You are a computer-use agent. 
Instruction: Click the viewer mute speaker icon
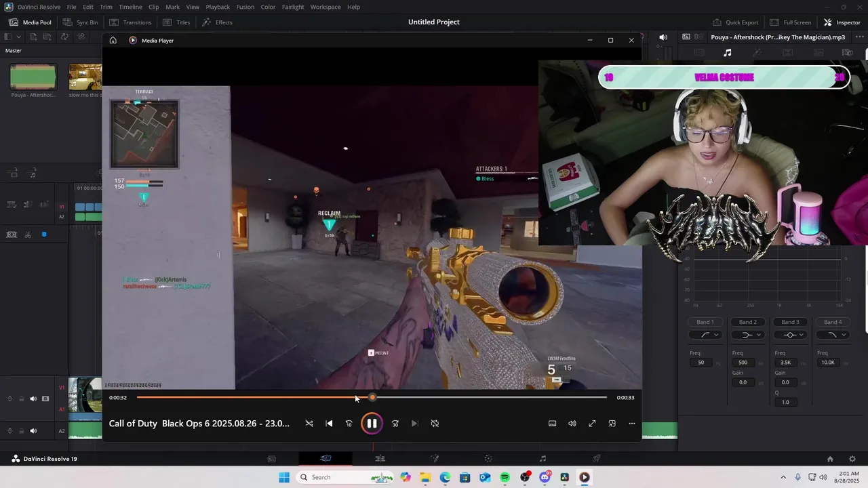[x=663, y=37]
